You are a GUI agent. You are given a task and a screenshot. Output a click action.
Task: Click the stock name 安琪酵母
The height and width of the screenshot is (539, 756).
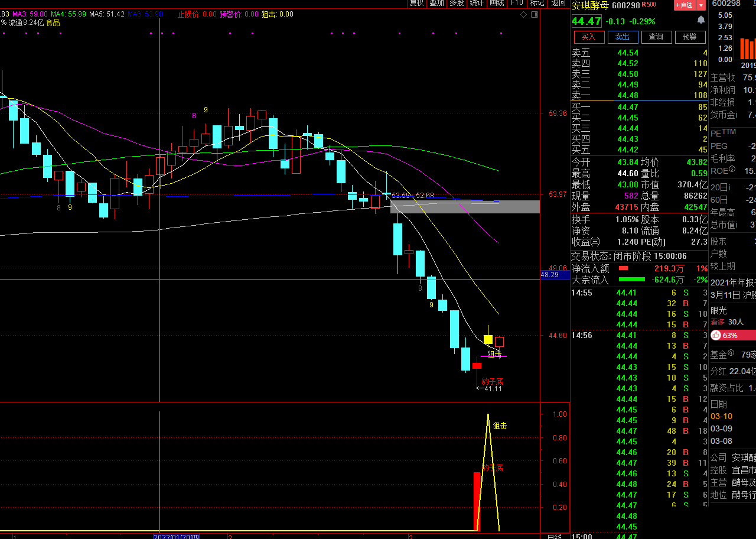click(590, 5)
